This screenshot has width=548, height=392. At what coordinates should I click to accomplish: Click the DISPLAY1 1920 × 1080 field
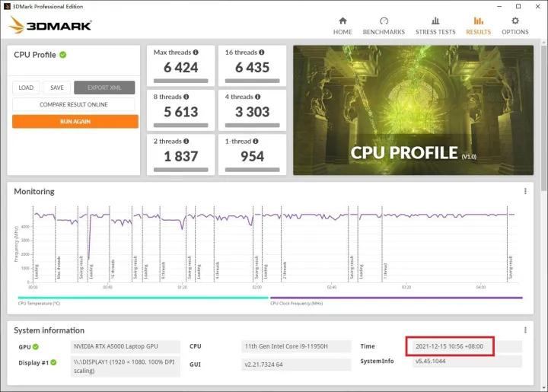(x=125, y=366)
